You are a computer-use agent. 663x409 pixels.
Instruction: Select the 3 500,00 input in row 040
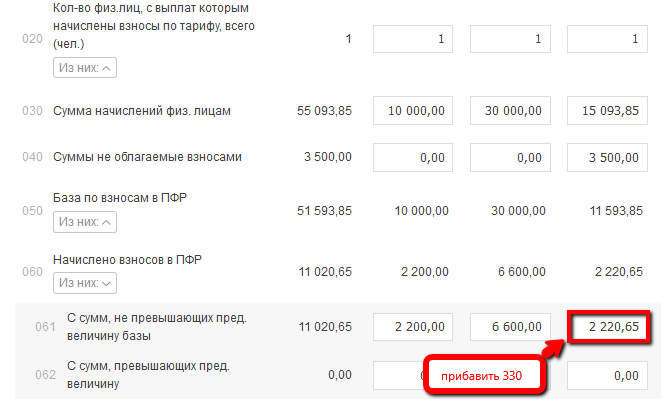click(607, 157)
